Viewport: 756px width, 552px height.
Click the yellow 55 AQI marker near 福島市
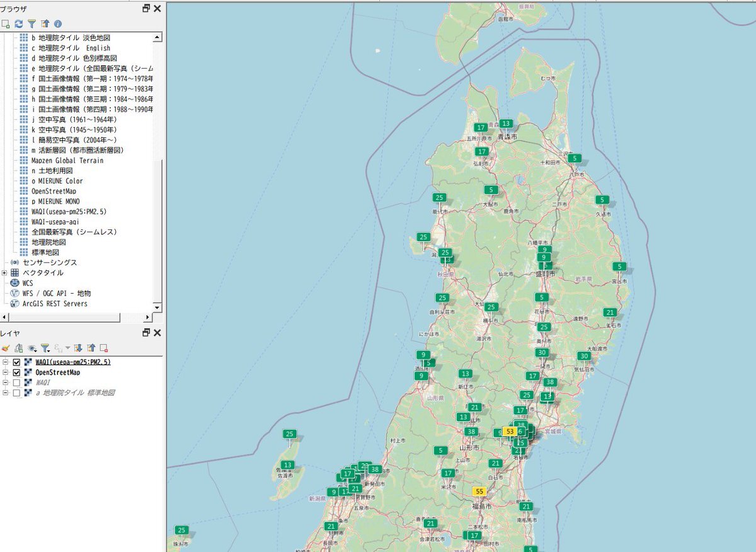pos(480,491)
